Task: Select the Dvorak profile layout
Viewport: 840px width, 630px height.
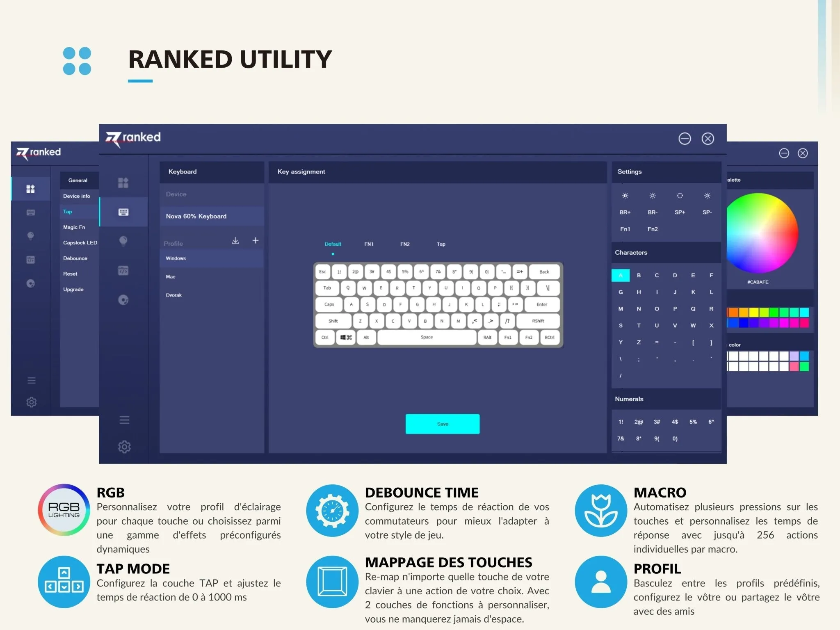Action: pyautogui.click(x=173, y=294)
